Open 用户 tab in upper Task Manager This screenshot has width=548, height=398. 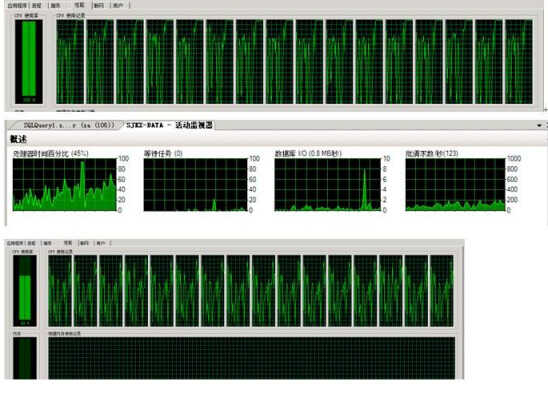point(118,6)
